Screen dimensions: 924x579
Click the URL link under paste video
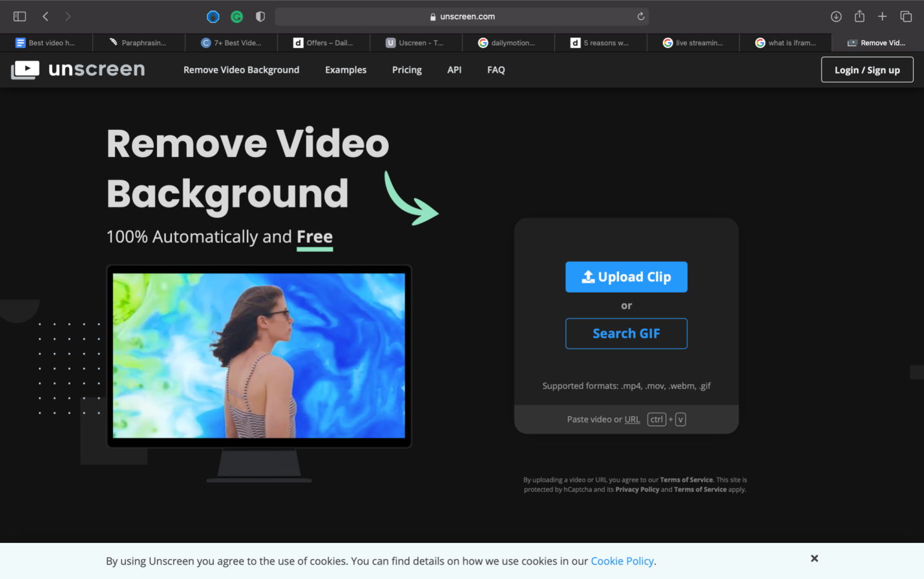(x=632, y=419)
